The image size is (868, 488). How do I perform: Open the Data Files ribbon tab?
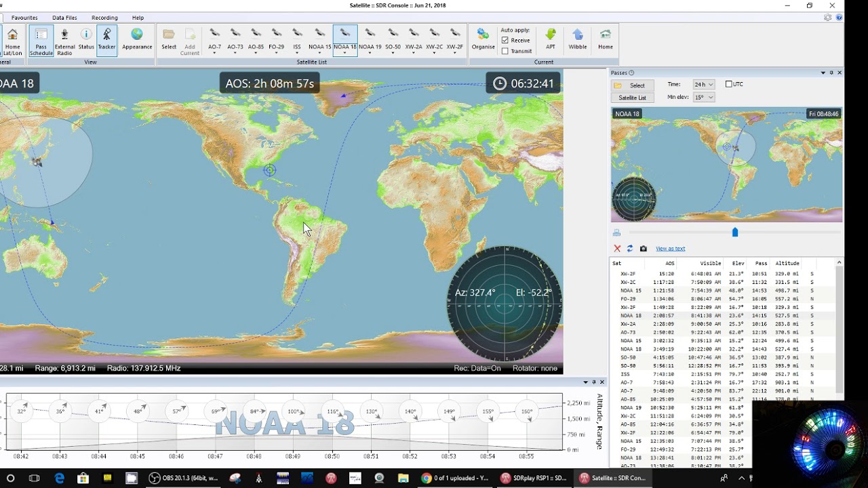(64, 18)
